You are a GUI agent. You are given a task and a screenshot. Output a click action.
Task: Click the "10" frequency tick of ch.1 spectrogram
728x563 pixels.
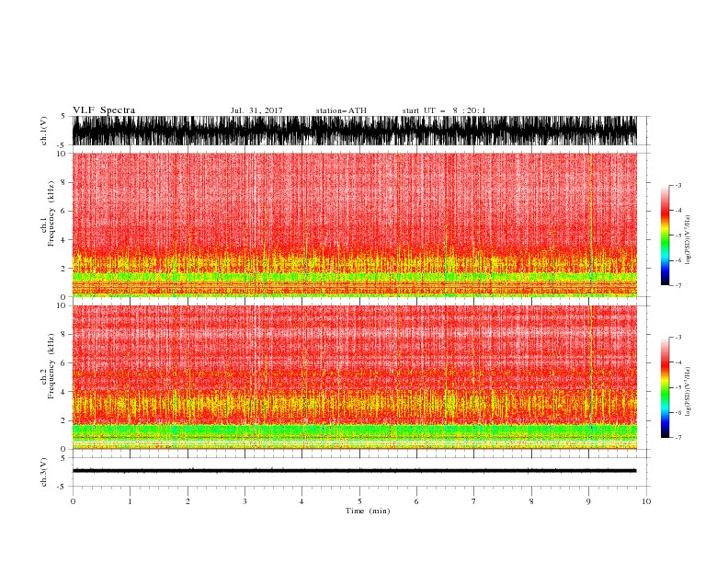click(62, 154)
